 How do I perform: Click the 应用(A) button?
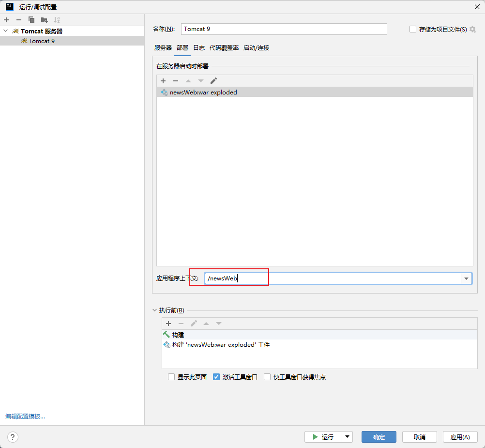pyautogui.click(x=460, y=437)
